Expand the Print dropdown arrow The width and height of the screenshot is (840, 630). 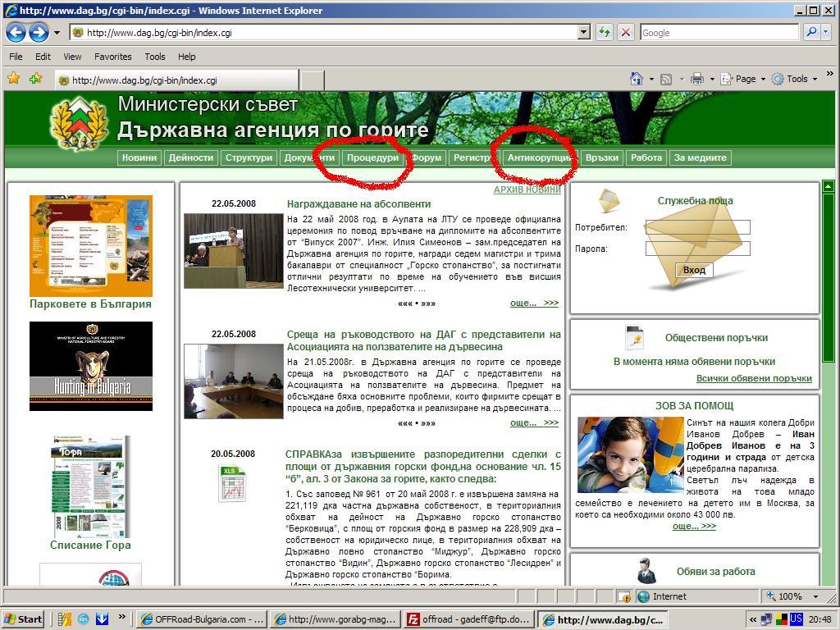coord(712,80)
